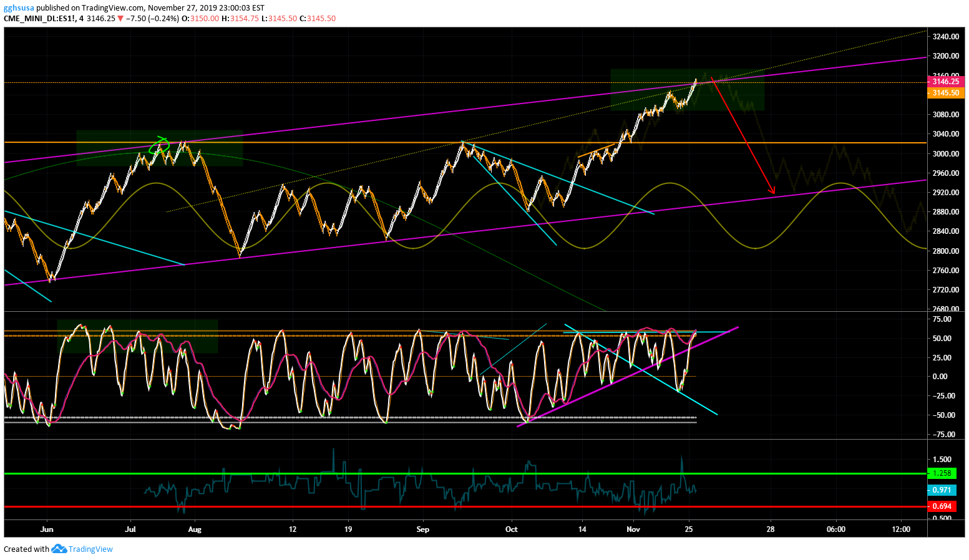
Task: Click the 3200.00 price axis tick
Action: 946,56
